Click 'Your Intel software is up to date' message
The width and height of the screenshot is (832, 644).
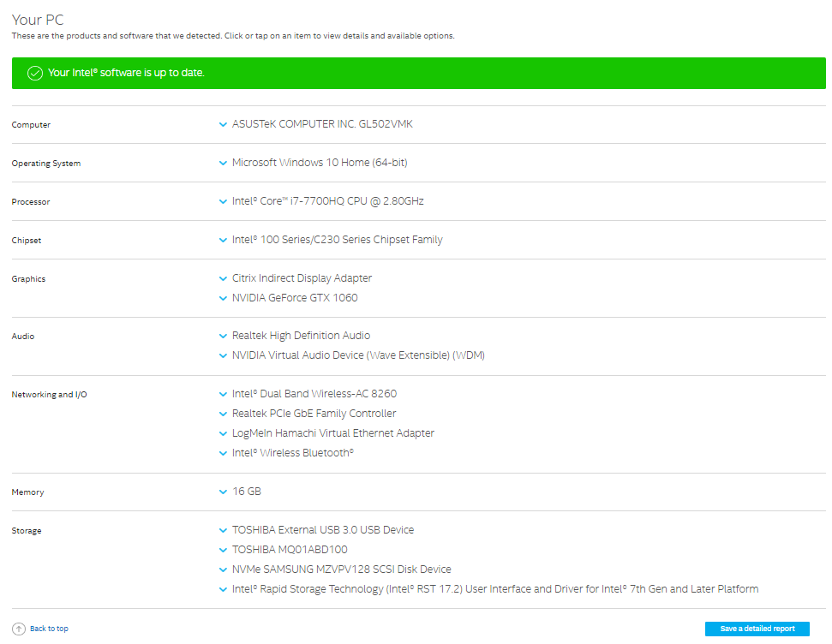pyautogui.click(x=126, y=73)
